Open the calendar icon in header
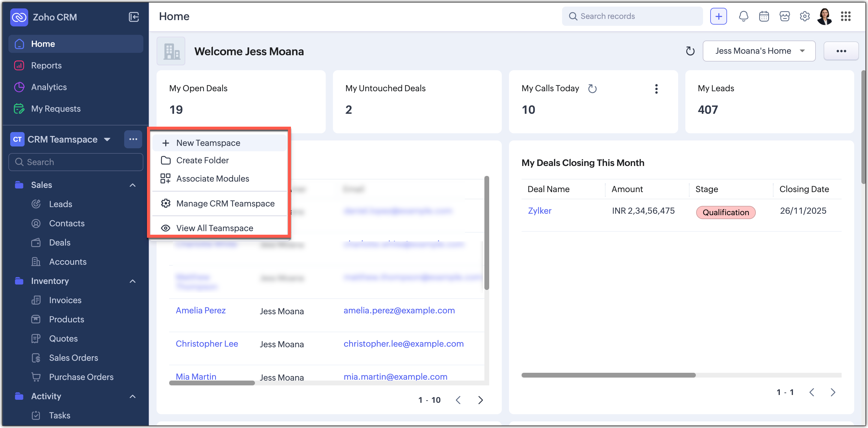 click(764, 16)
